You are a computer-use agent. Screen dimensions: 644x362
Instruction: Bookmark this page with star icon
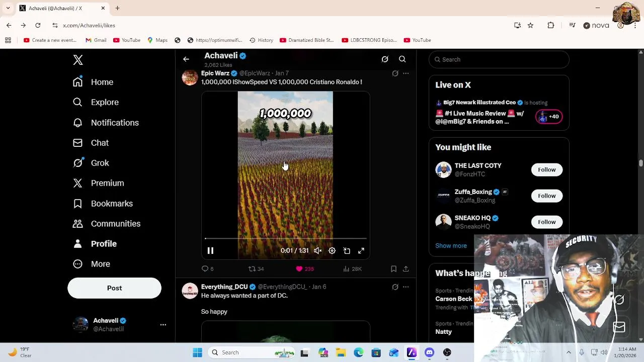(x=530, y=25)
